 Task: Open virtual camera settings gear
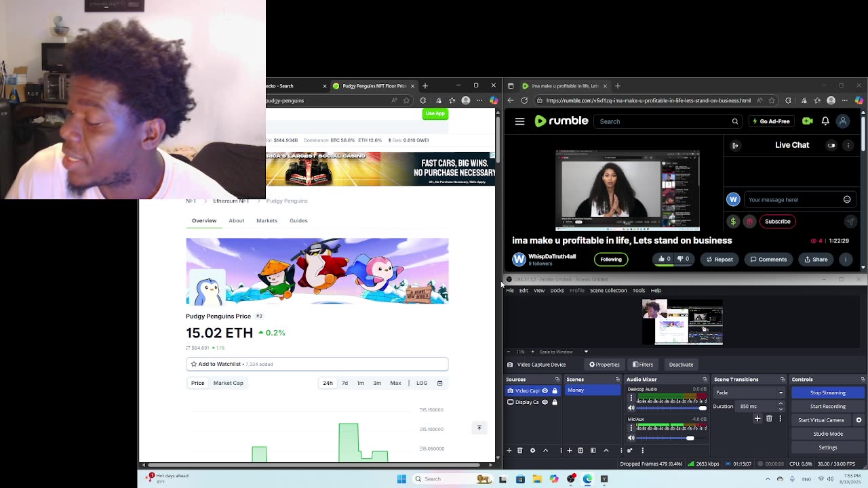coord(859,420)
